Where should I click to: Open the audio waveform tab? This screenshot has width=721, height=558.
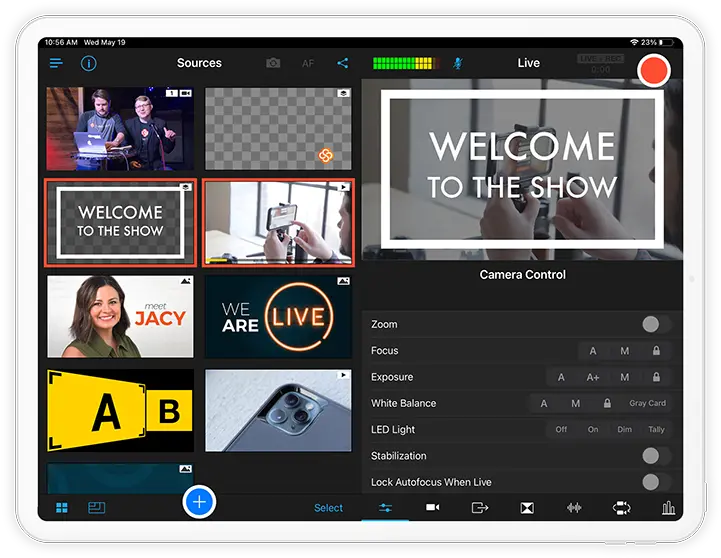574,508
